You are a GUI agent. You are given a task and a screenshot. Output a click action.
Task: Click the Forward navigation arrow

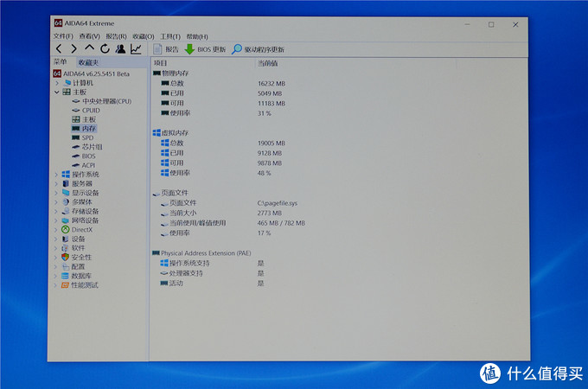coord(73,48)
